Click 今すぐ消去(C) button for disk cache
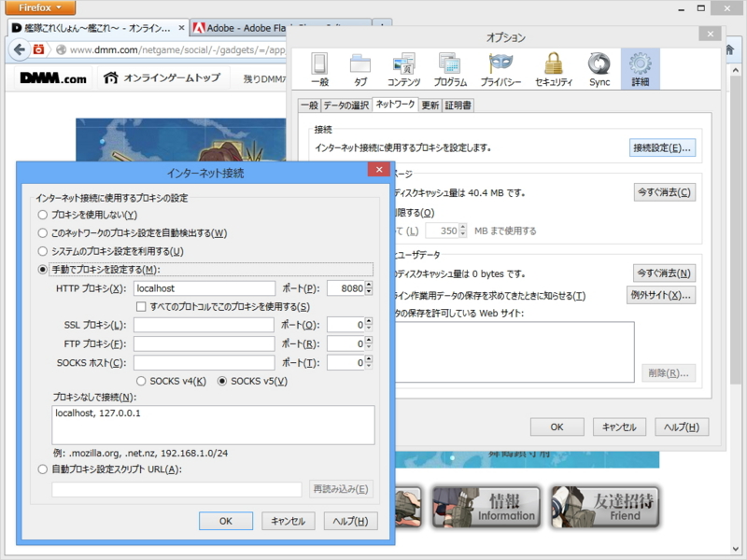Viewport: 747px width, 560px height. (x=664, y=192)
